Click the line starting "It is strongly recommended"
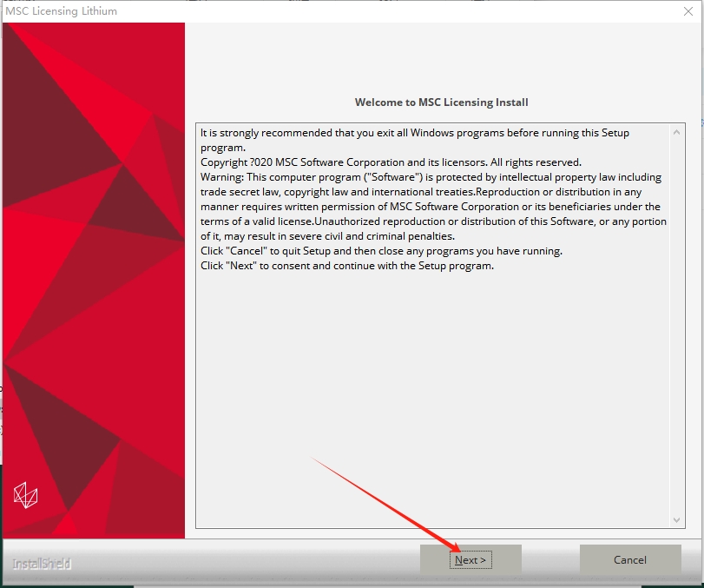 tap(415, 133)
